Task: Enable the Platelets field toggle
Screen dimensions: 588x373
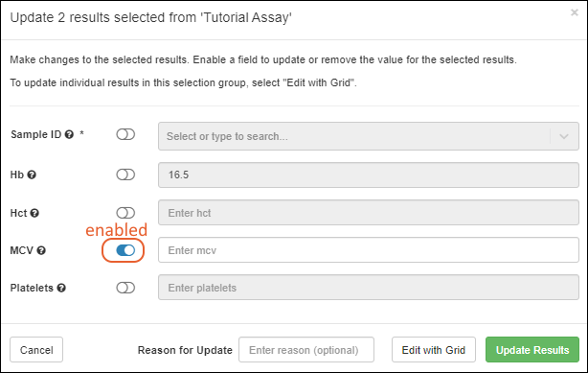Action: pos(125,288)
